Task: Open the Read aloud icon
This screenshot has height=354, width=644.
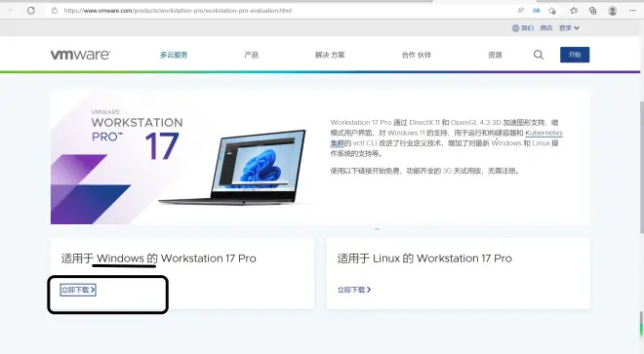Action: [521, 11]
